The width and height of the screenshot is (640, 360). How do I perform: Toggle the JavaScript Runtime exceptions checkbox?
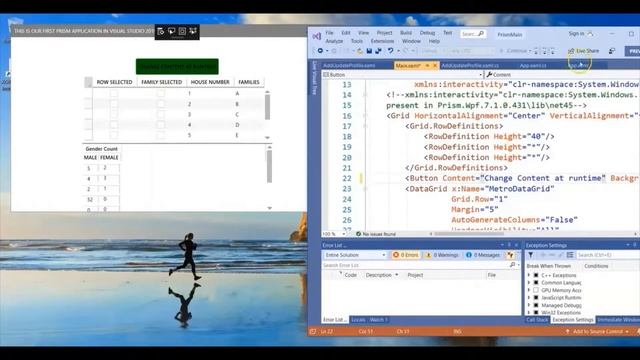(x=536, y=298)
